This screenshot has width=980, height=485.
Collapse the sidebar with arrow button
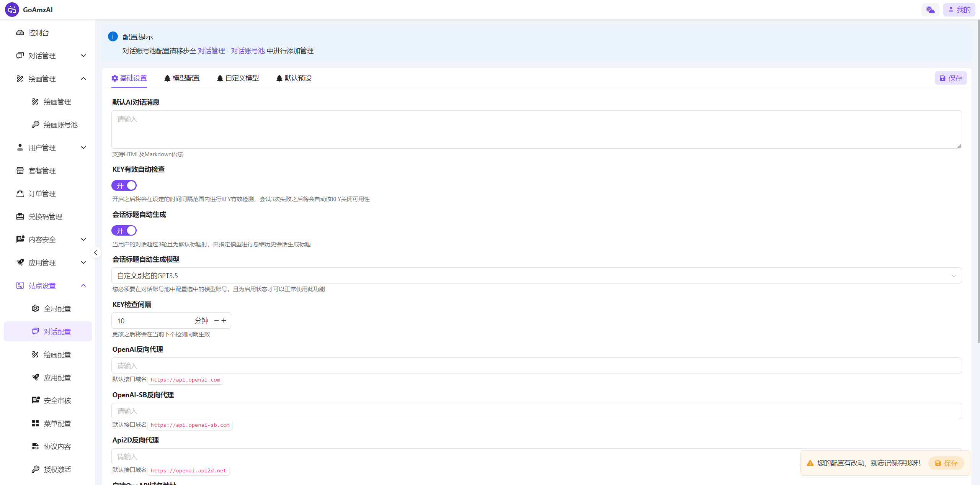[x=96, y=252]
